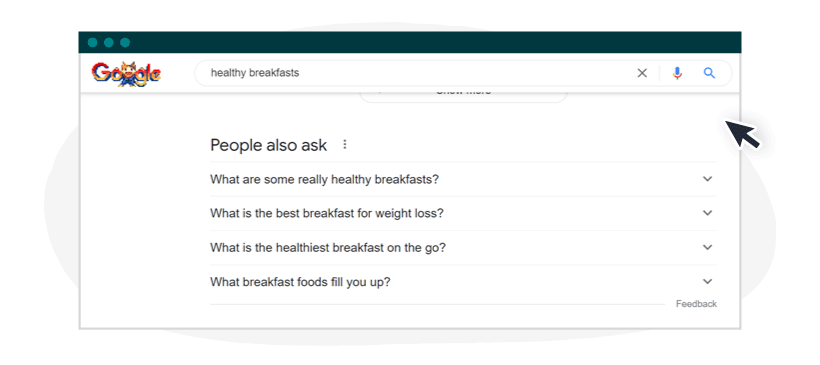Open question 'What is the healthiest breakfast on the go?'
This screenshot has height=365, width=820.
coord(463,247)
